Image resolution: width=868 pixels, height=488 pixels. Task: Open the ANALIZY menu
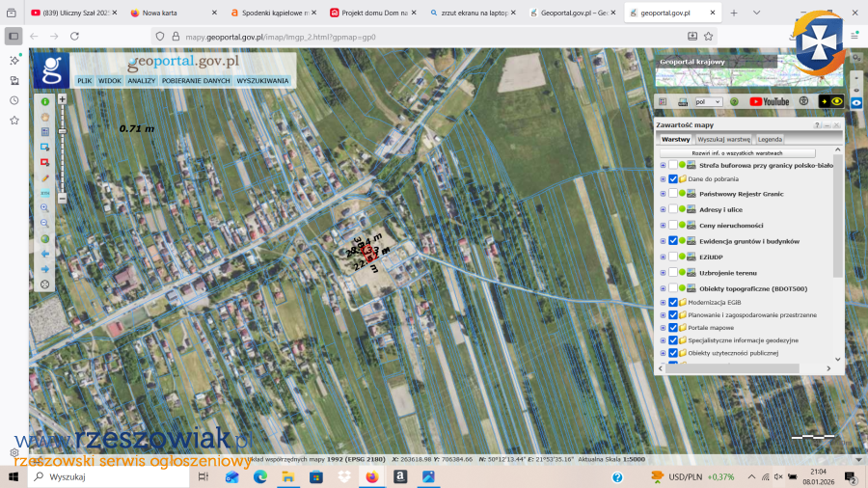[x=142, y=81]
